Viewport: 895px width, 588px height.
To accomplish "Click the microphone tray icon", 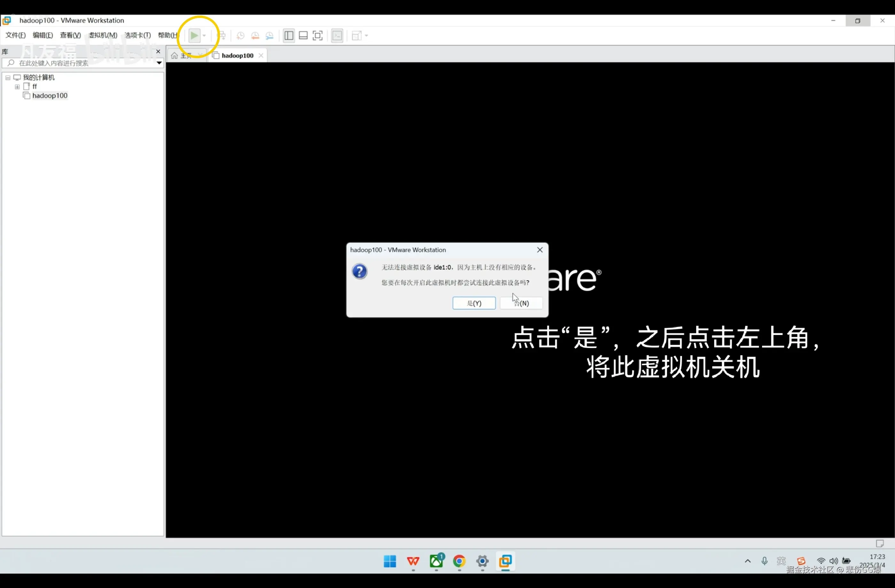I will point(765,561).
